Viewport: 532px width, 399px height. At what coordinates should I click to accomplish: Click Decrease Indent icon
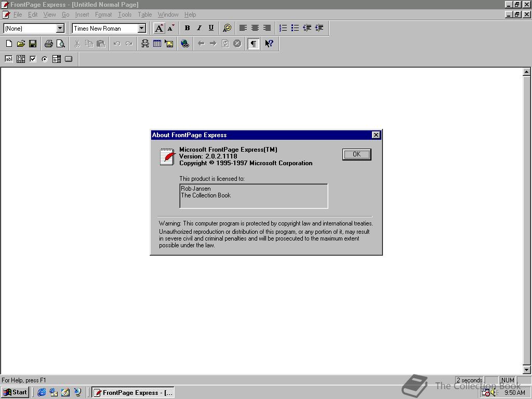pyautogui.click(x=307, y=28)
